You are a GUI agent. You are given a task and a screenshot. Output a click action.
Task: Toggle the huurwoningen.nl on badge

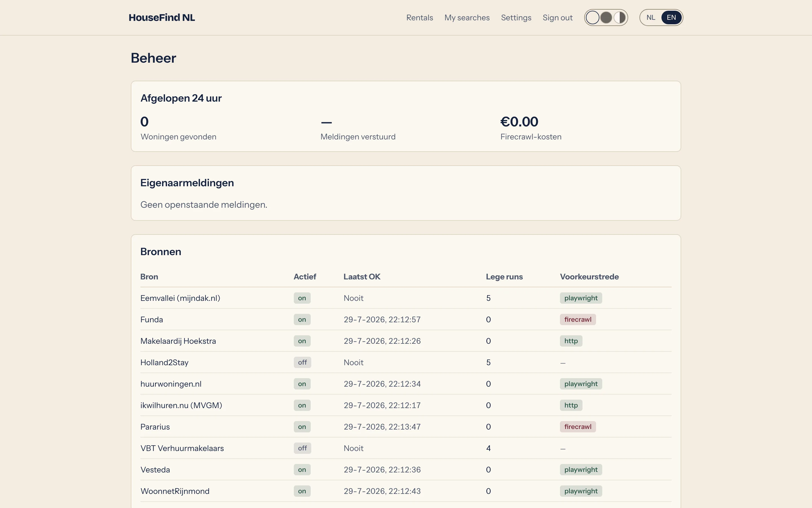click(302, 384)
